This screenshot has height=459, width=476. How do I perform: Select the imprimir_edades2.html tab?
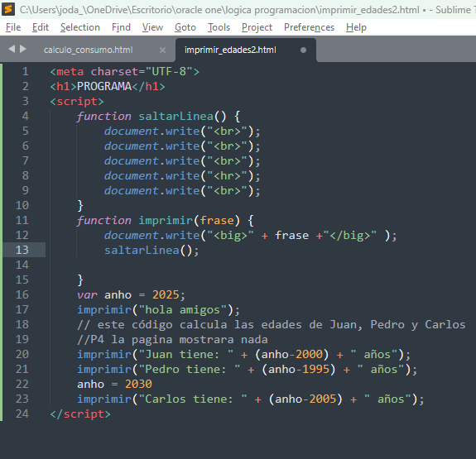pos(230,50)
